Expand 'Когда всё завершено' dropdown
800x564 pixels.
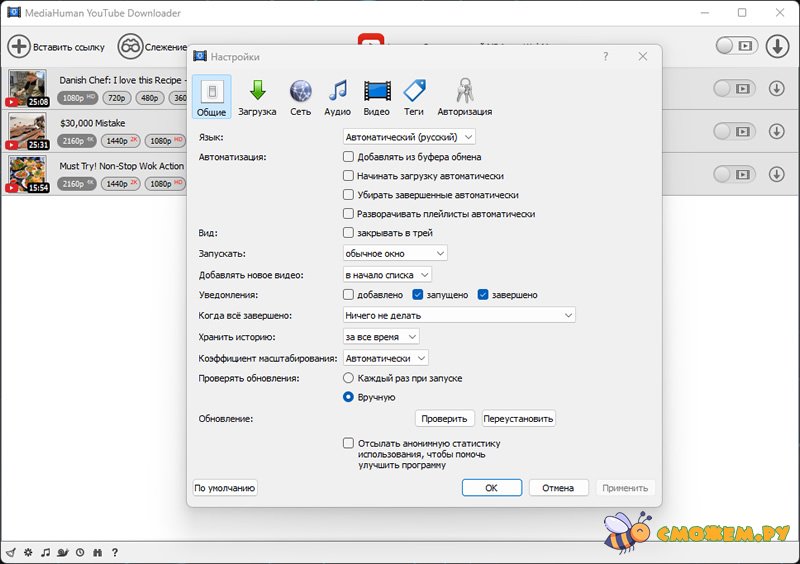459,316
